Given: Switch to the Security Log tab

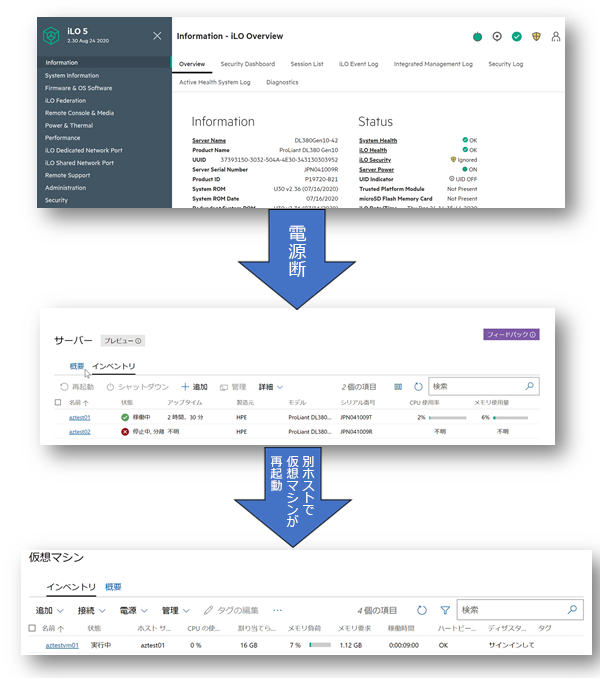Looking at the screenshot, I should (x=505, y=64).
